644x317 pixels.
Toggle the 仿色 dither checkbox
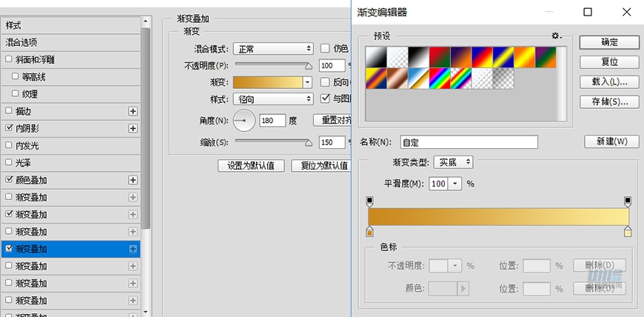(x=325, y=49)
